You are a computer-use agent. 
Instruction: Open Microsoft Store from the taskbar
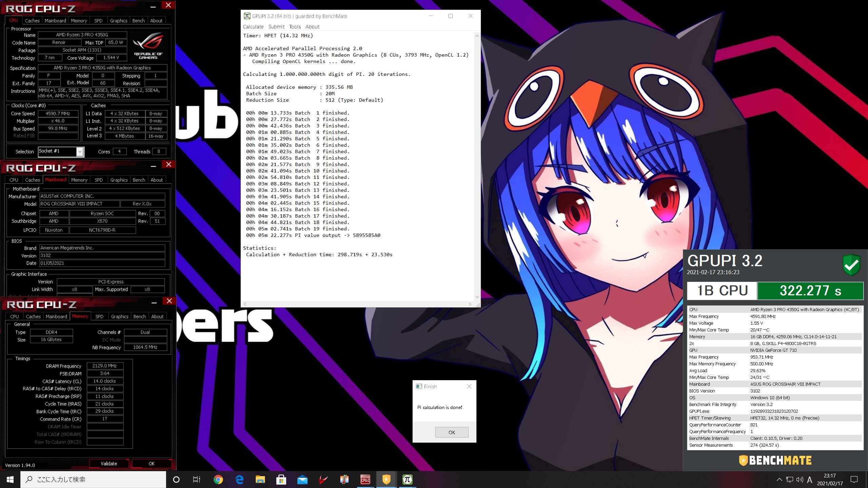(x=281, y=480)
